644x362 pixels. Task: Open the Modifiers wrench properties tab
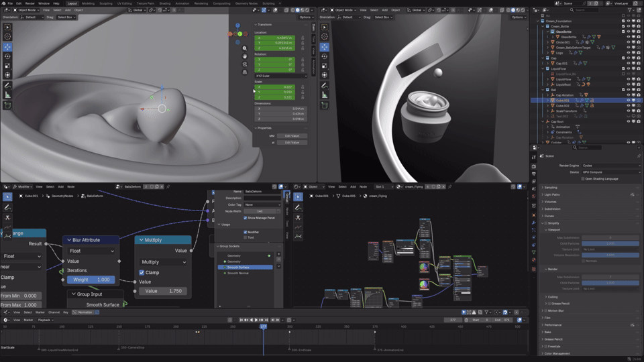533,223
